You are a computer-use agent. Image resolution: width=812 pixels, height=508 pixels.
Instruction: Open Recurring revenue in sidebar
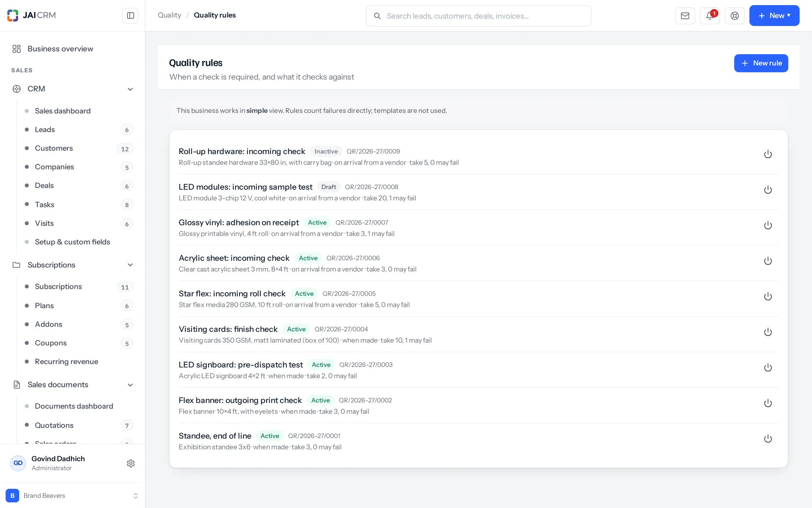pos(79,362)
